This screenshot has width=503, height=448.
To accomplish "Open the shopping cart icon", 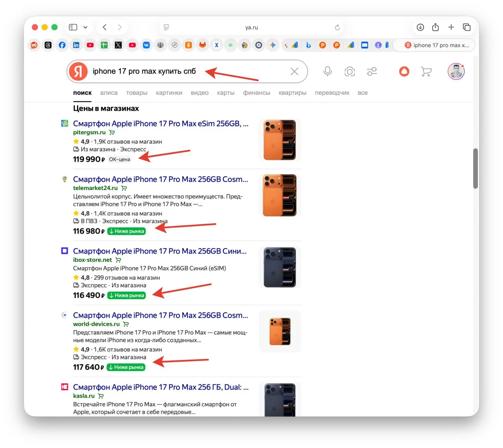I will click(426, 71).
